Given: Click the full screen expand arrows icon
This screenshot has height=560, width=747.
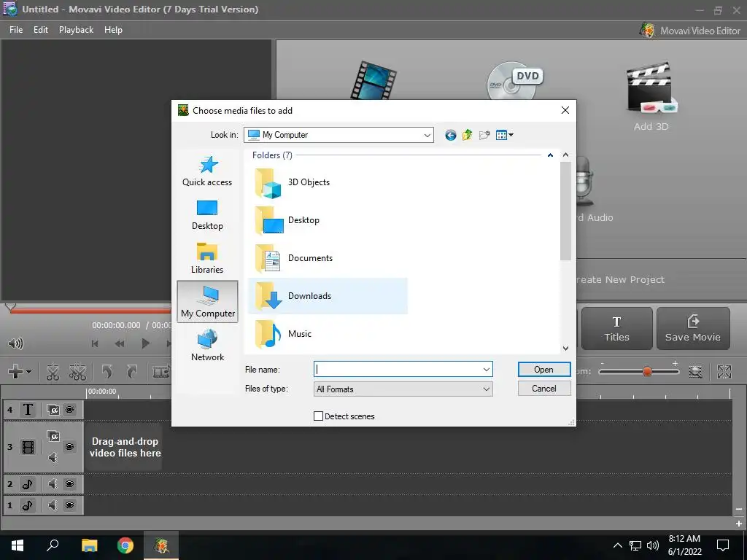Looking at the screenshot, I should pyautogui.click(x=724, y=371).
